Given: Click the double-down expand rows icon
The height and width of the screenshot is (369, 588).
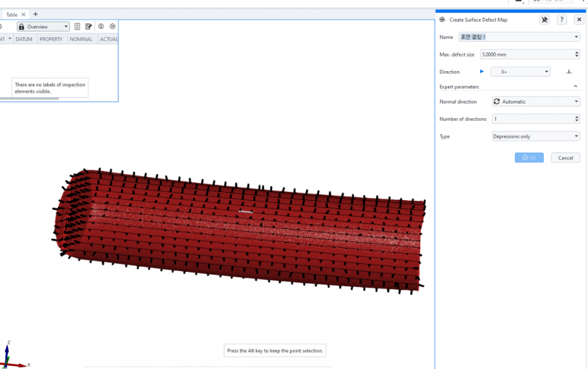Looking at the screenshot, I should tap(101, 26).
